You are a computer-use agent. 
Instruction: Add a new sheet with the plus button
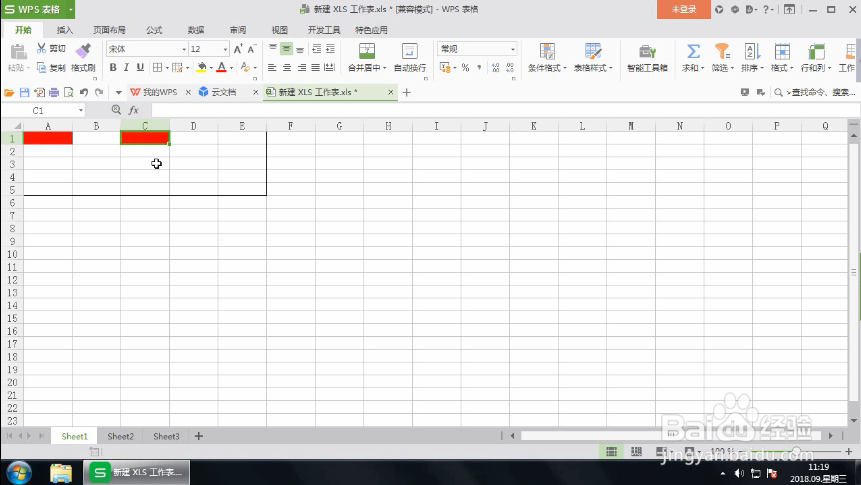point(199,436)
